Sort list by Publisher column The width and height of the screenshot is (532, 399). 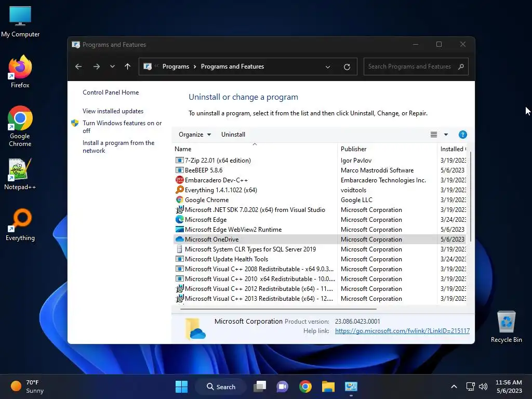click(x=387, y=149)
